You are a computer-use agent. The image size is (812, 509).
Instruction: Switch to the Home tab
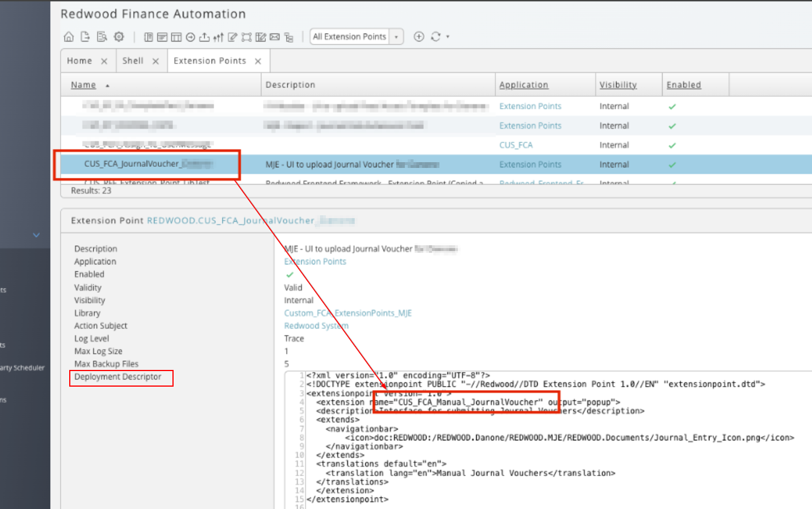[79, 61]
